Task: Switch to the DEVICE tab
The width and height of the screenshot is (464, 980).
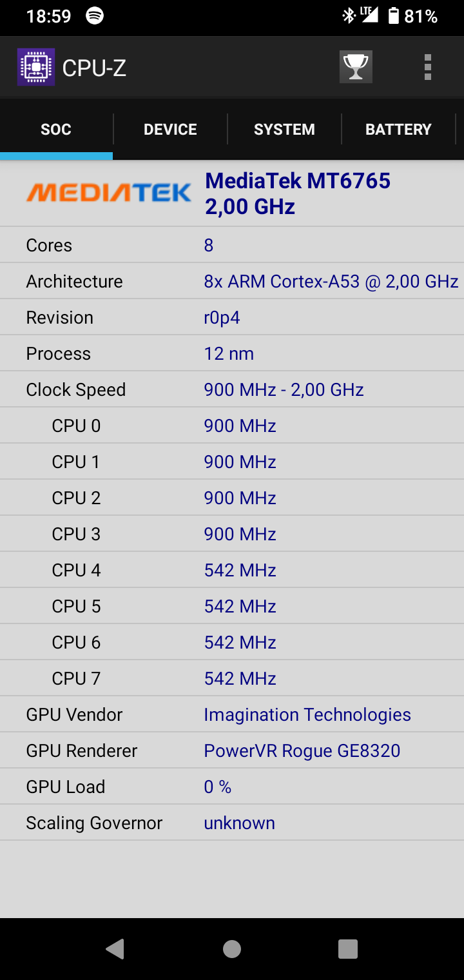Action: point(170,130)
